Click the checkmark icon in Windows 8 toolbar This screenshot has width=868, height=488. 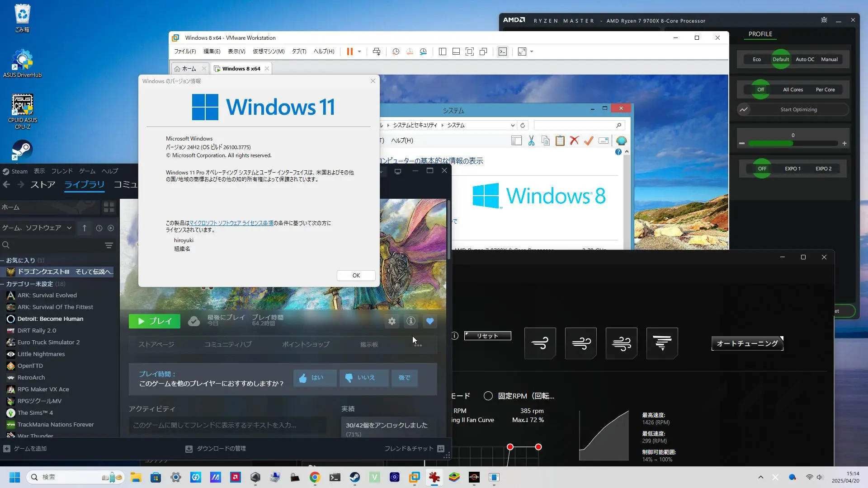pos(589,141)
